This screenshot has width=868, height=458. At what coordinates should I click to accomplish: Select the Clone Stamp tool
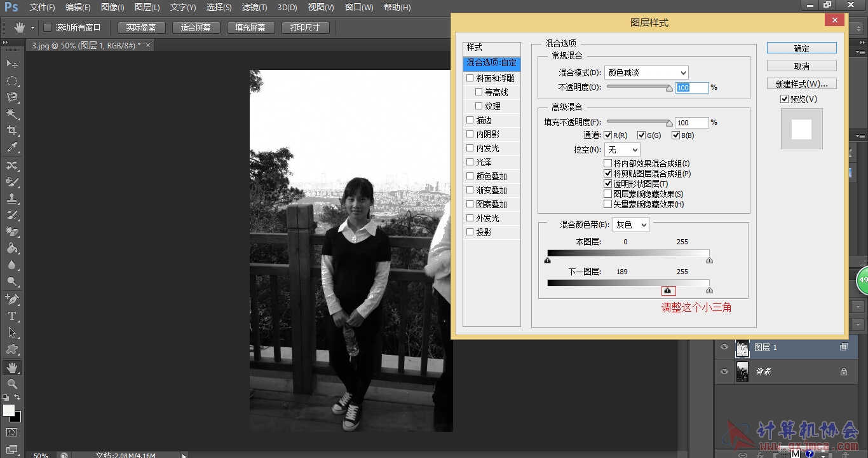[x=12, y=198]
